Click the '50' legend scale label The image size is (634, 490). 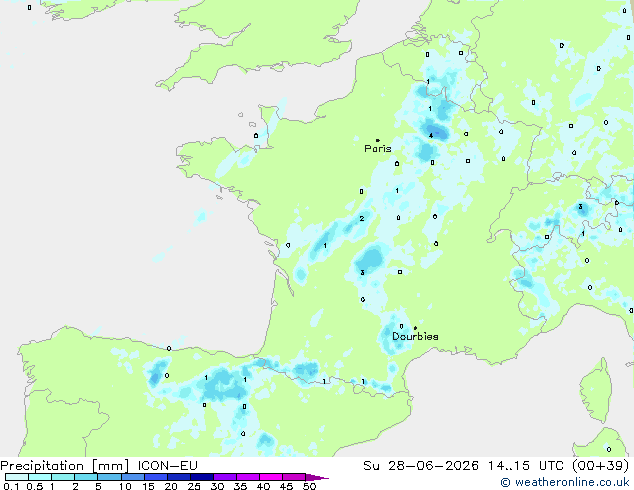pyautogui.click(x=309, y=486)
